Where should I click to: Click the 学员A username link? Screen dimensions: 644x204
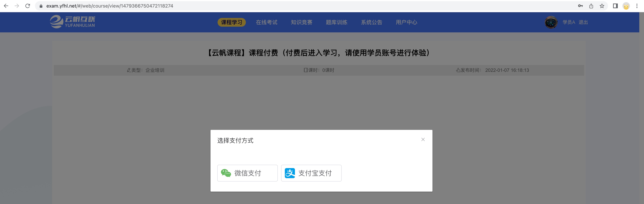pos(569,22)
